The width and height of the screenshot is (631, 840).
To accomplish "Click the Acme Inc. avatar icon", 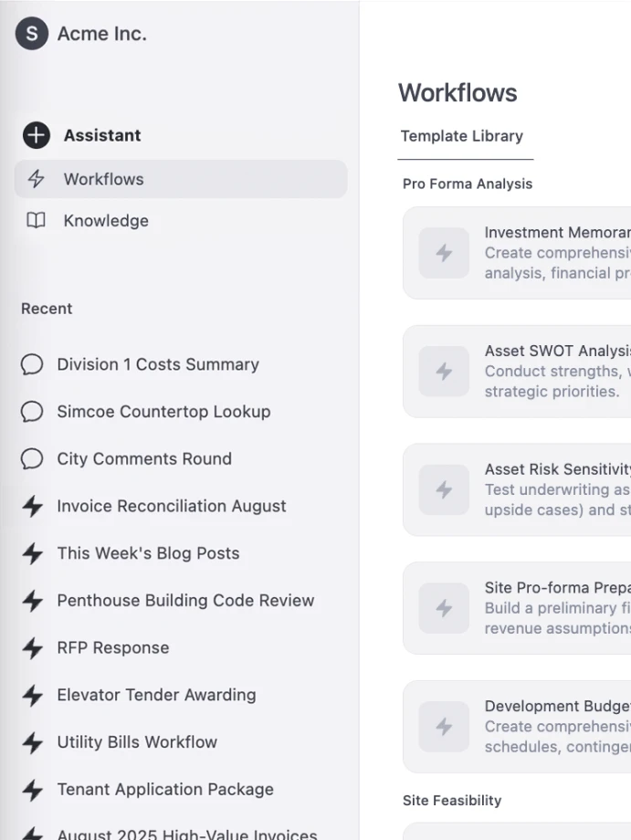I will [x=32, y=33].
